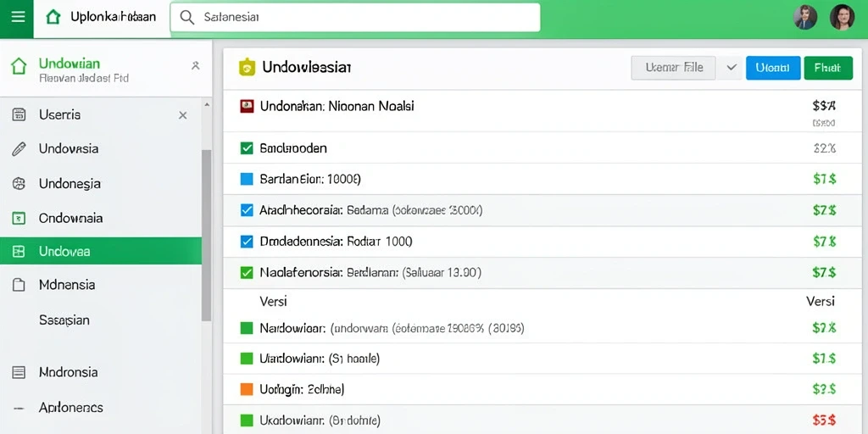Open dropdown arrow next to Ukemar Fille

pos(732,68)
